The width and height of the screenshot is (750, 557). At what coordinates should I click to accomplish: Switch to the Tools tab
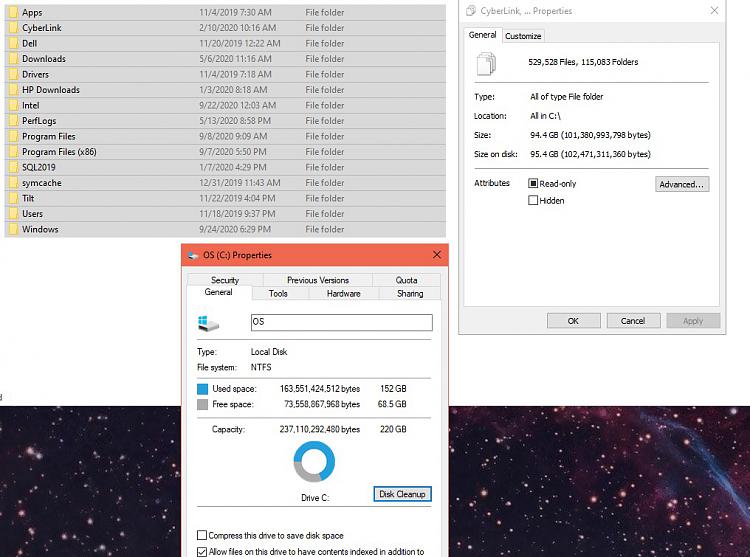[x=278, y=294]
